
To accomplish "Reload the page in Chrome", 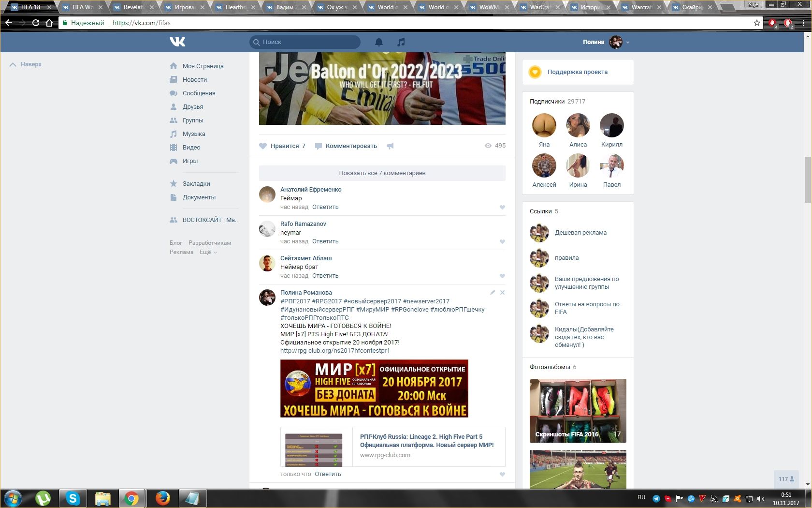I will coord(36,23).
